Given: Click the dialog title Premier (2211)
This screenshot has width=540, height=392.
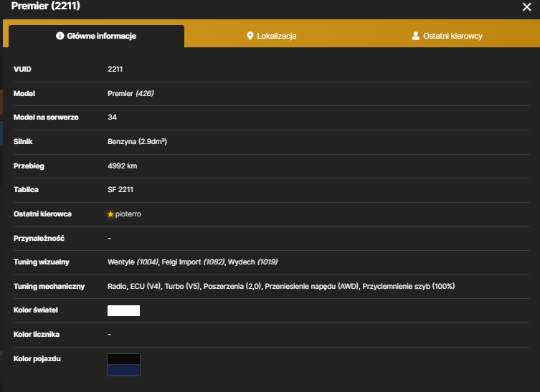Looking at the screenshot, I should coord(45,6).
